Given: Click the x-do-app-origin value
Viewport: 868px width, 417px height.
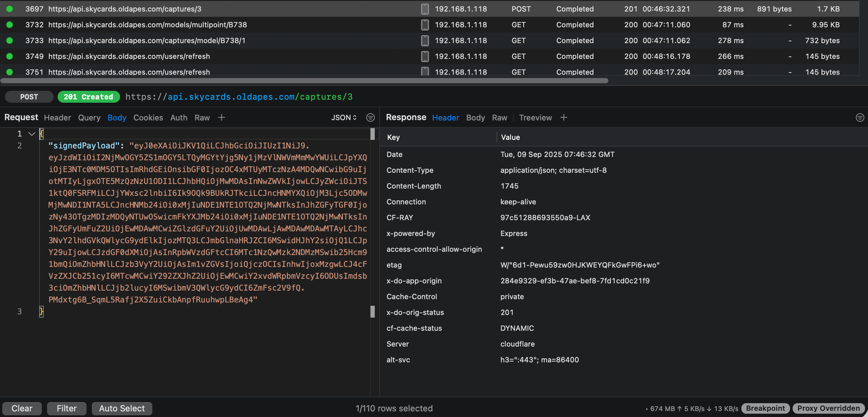Looking at the screenshot, I should pyautogui.click(x=574, y=281).
